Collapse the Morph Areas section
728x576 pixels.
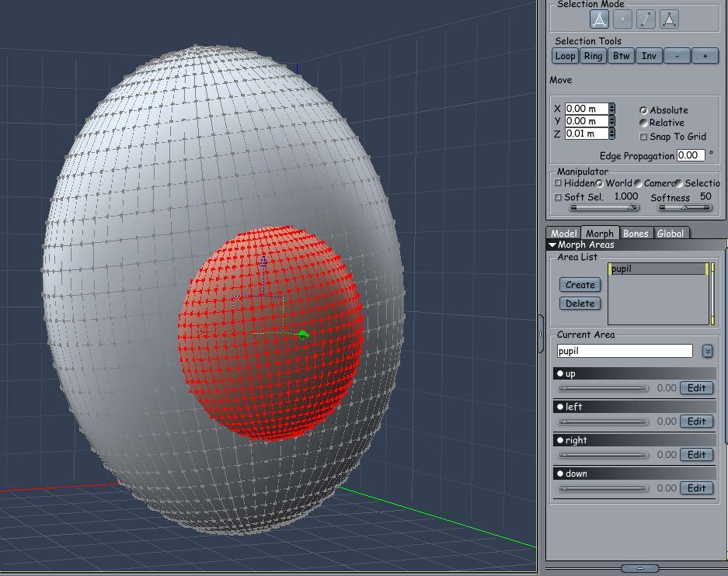552,245
